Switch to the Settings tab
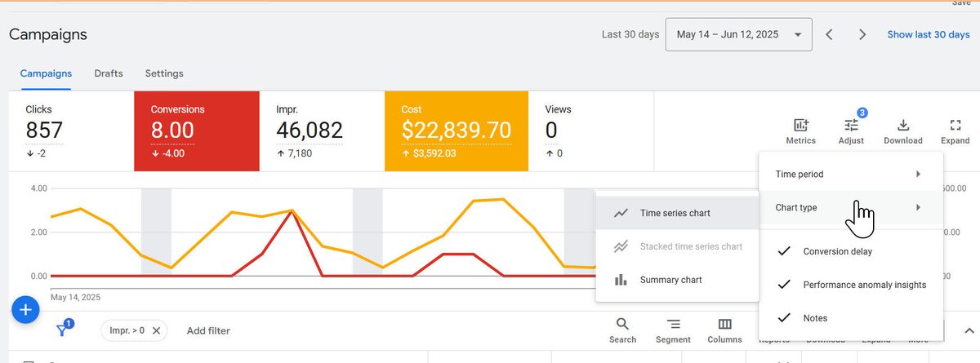 (164, 73)
